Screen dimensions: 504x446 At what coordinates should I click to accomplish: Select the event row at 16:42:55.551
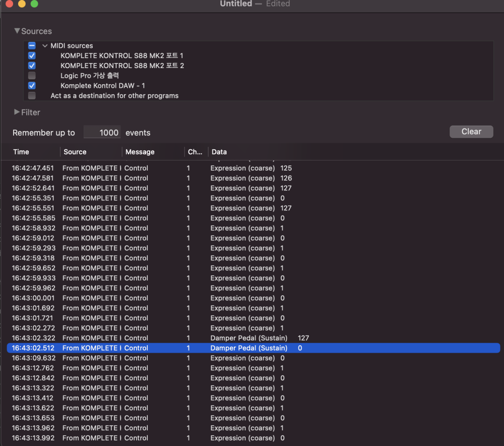(254, 208)
